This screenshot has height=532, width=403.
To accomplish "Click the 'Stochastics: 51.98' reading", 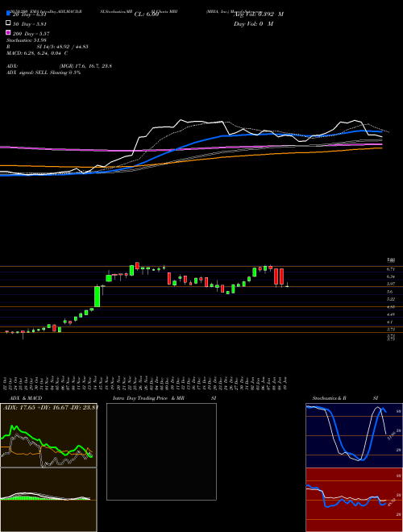I will [x=27, y=40].
